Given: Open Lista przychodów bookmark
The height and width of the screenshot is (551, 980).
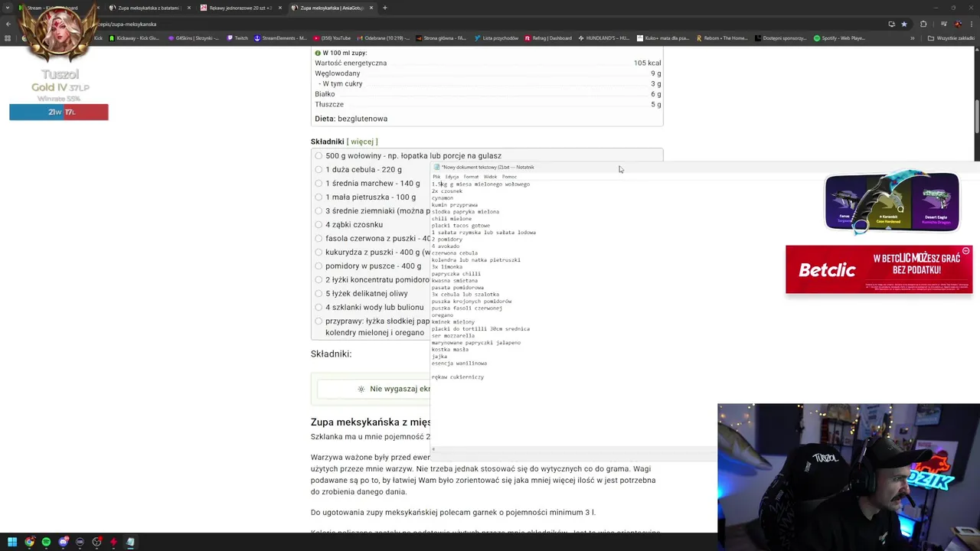Looking at the screenshot, I should tap(496, 37).
